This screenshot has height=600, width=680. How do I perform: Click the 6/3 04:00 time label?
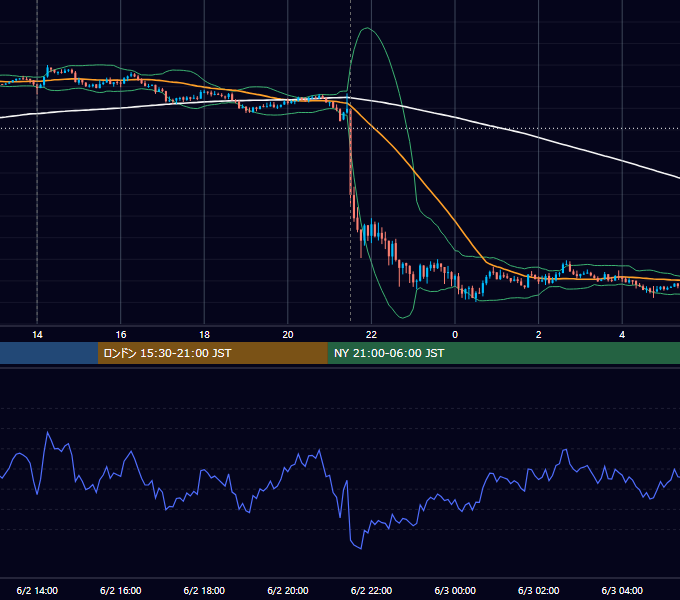tap(622, 590)
